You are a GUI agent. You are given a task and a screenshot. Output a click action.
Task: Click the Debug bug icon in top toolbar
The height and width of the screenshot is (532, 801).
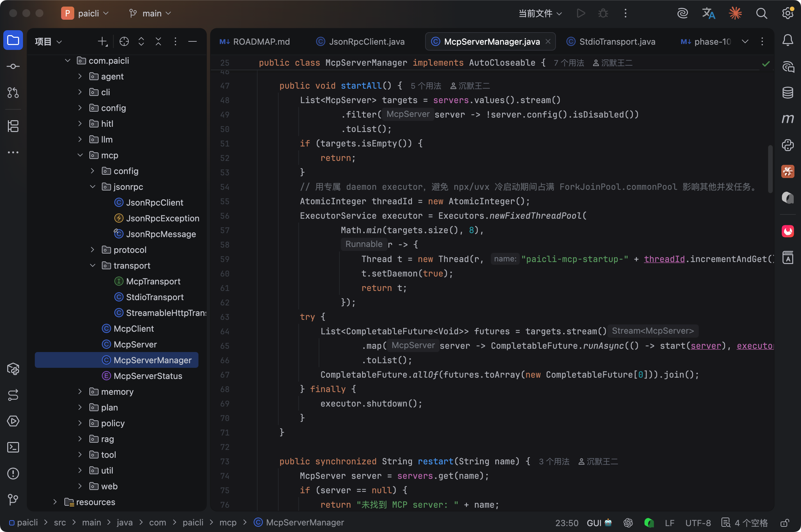coord(603,13)
